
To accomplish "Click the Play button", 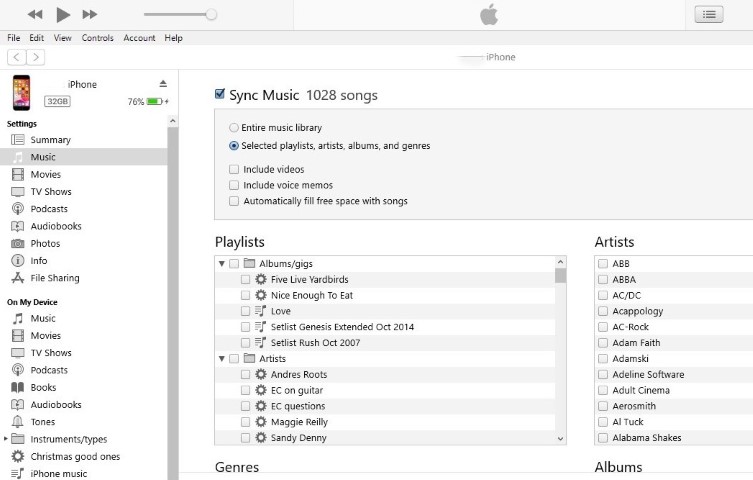I will [x=63, y=14].
